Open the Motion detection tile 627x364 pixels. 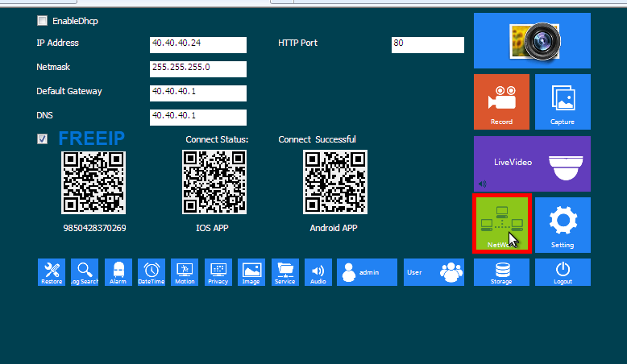(x=185, y=272)
